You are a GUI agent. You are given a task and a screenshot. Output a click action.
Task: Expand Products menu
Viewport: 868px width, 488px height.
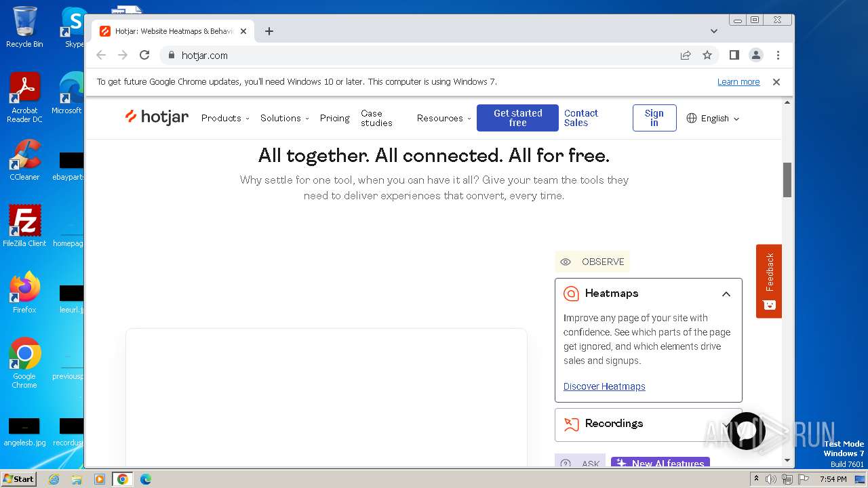(x=225, y=118)
